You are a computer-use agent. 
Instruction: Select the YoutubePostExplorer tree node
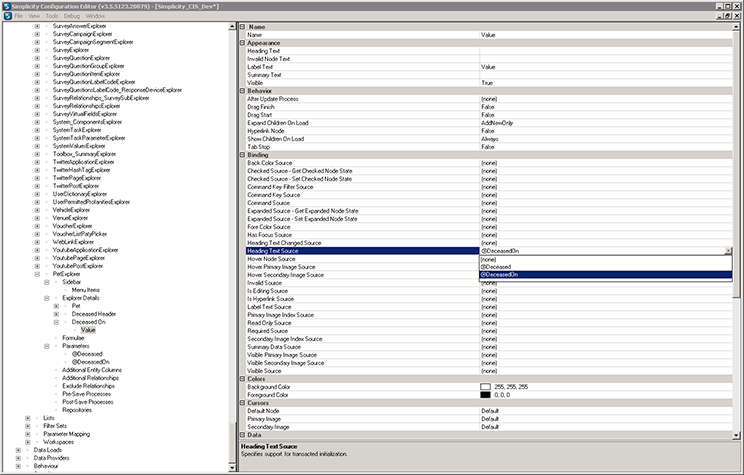pos(77,266)
